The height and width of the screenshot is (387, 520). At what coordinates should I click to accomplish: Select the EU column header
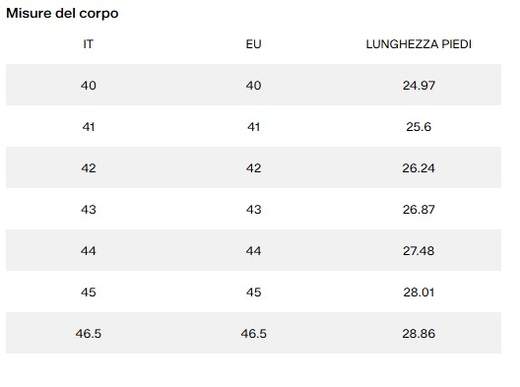[253, 44]
